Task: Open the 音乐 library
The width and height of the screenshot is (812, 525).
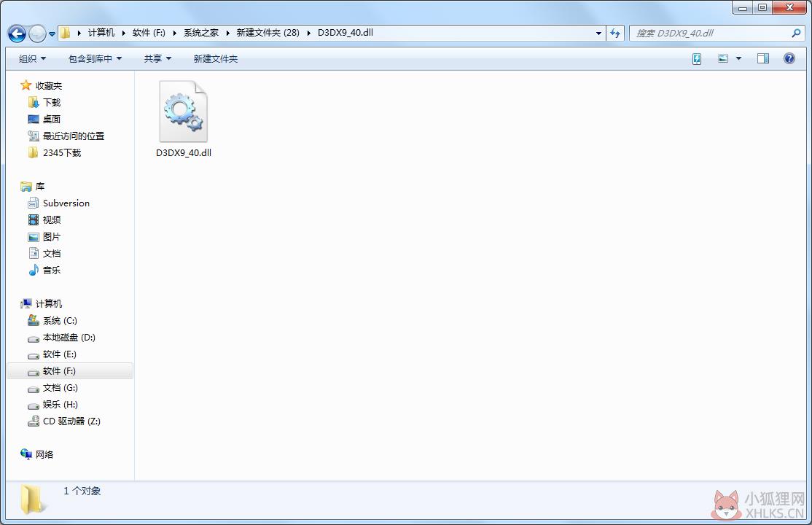Action: (52, 270)
